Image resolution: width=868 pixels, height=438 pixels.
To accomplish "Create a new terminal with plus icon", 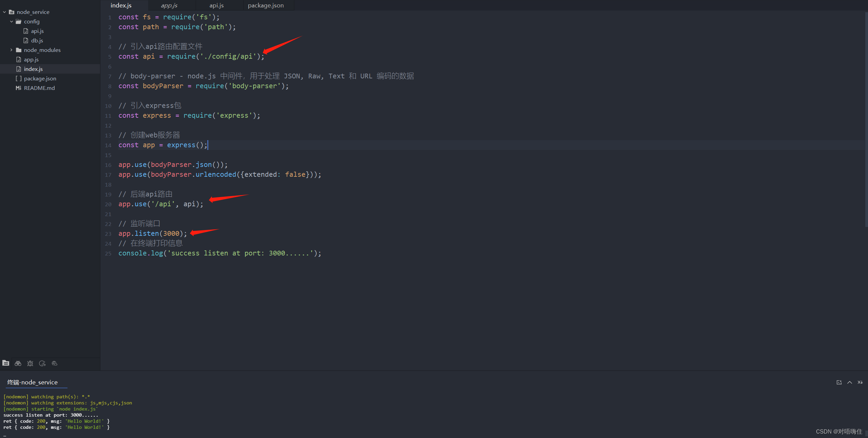I will click(x=839, y=382).
